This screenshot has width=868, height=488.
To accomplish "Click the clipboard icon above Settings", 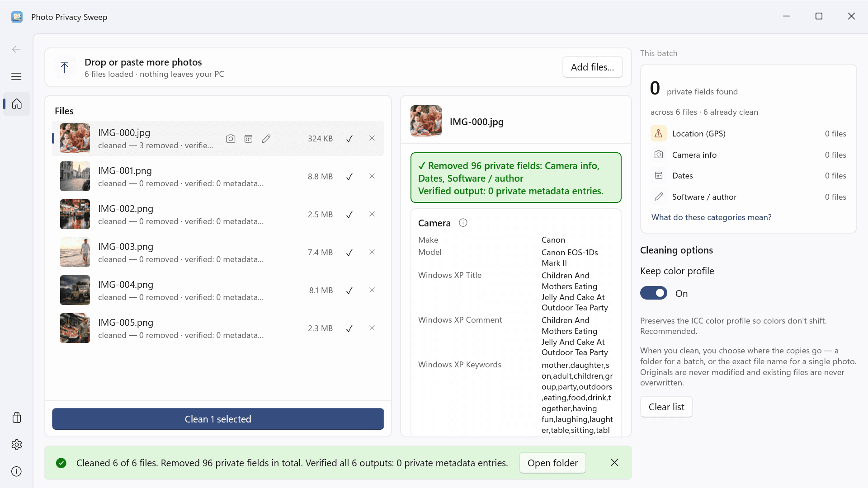I will coord(17,418).
